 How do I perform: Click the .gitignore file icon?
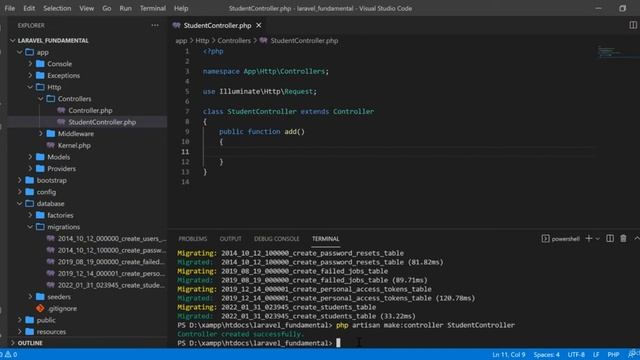tap(40, 309)
